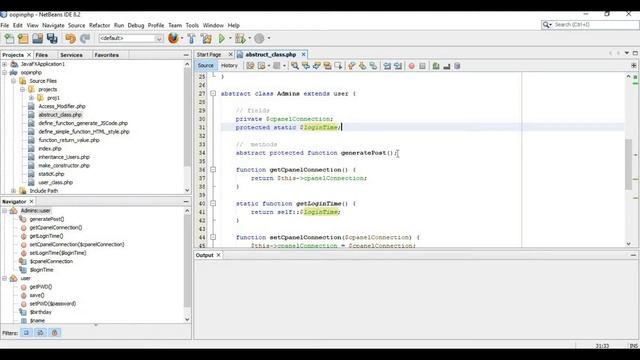640x360 pixels.
Task: Toggle the third Navigator filter button
Action: (55, 333)
